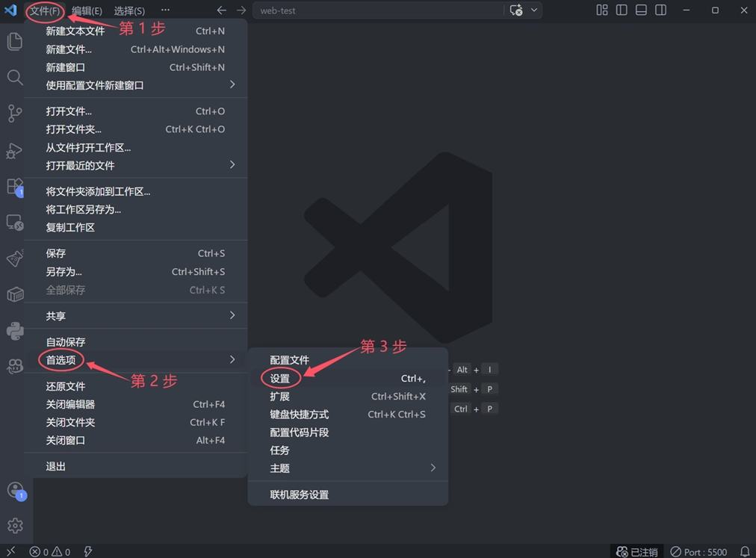Select 新建文本文件
The height and width of the screenshot is (558, 756).
coord(135,31)
